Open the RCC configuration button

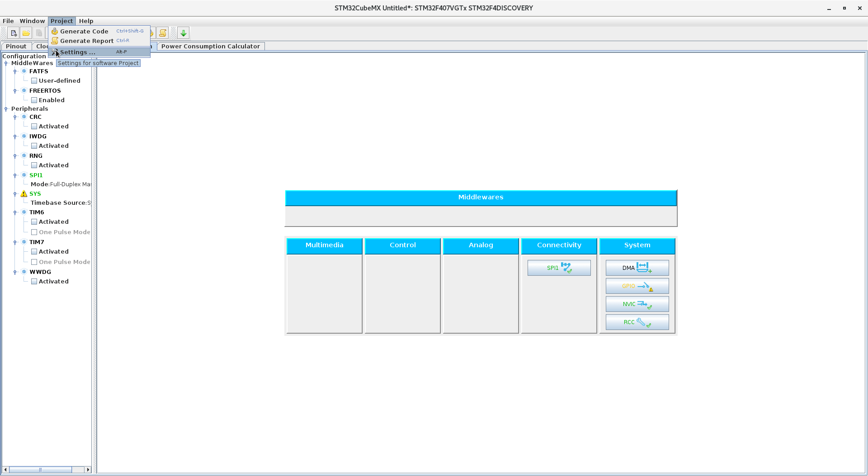pos(637,322)
